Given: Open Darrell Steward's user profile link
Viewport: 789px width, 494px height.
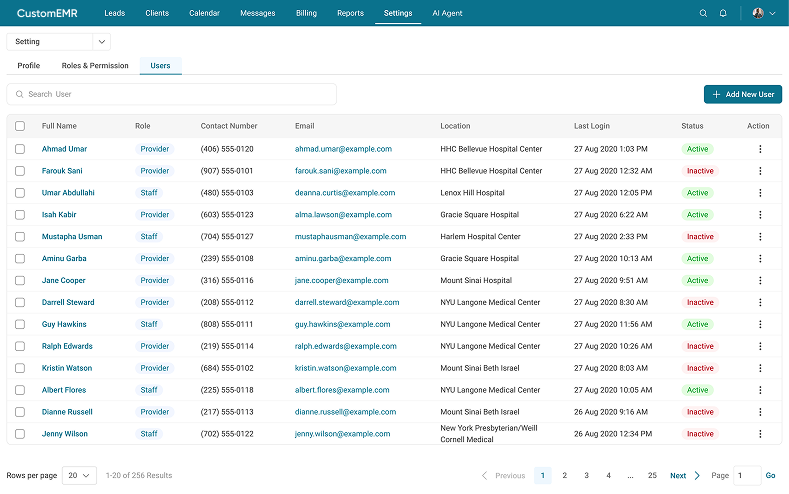Looking at the screenshot, I should tap(68, 302).
